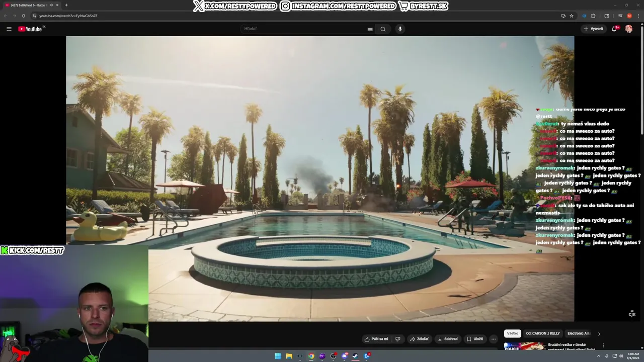Show more filter chips with right arrow
The width and height of the screenshot is (644, 362).
(x=599, y=333)
